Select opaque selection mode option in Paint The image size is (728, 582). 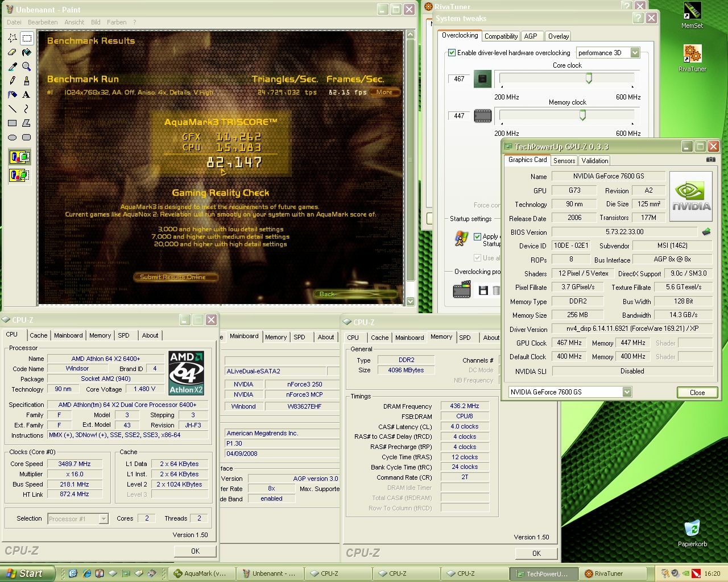(x=19, y=157)
